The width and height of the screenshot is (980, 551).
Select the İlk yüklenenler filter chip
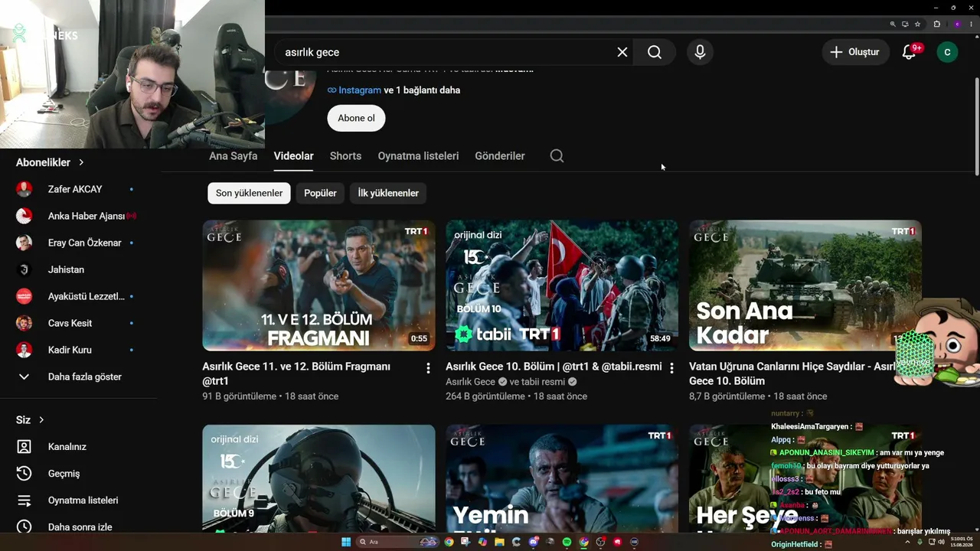[x=388, y=193]
